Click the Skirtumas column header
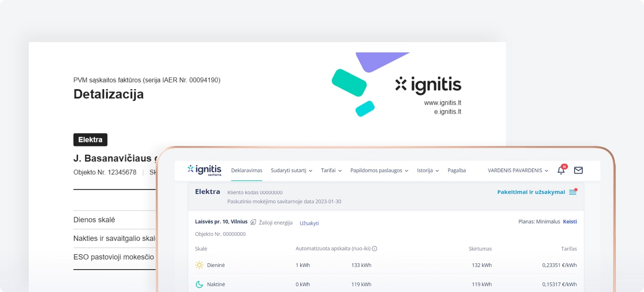644x292 pixels. [480, 249]
